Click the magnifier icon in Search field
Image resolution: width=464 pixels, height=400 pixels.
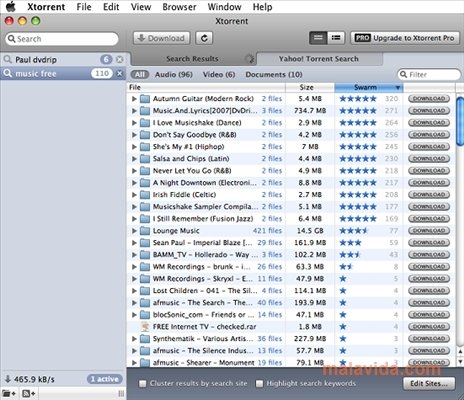pos(11,39)
